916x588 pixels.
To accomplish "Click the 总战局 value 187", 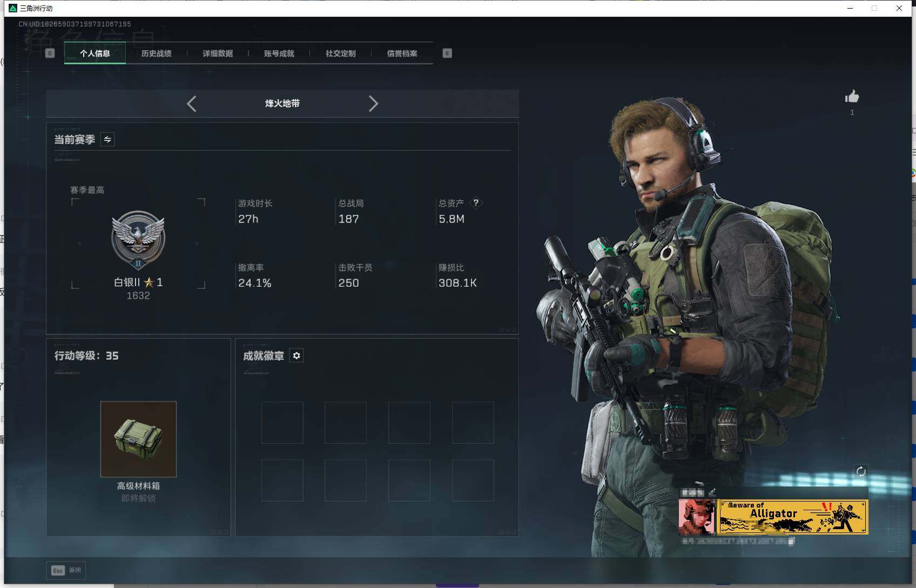I will [349, 219].
